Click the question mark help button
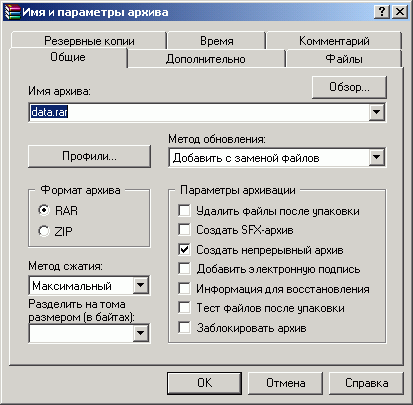This screenshot has width=413, height=405. (x=382, y=12)
